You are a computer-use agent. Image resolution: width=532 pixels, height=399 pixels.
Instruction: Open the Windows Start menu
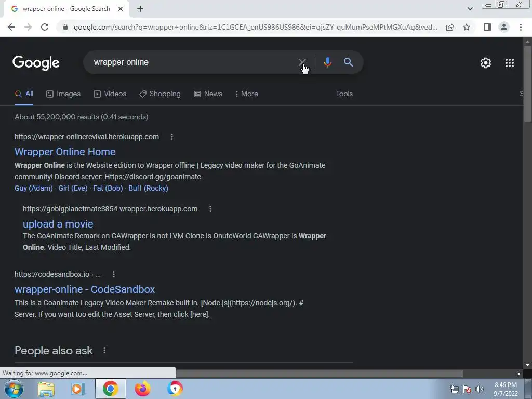click(14, 389)
